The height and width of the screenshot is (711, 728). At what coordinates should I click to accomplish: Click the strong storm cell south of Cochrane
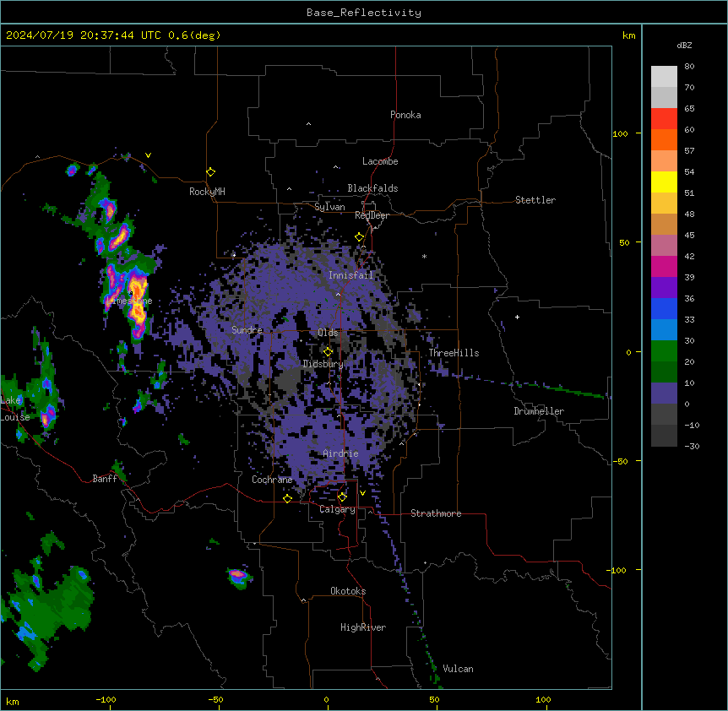click(x=239, y=577)
